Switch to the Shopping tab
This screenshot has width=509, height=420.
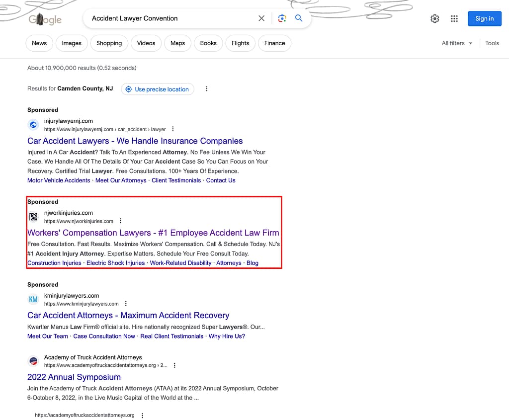(109, 43)
